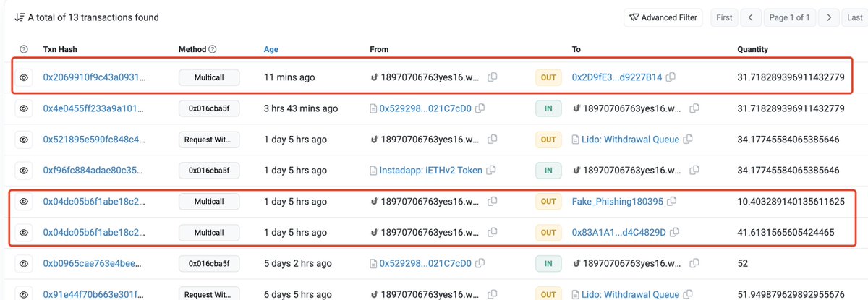Open the Fake_Phishing180395 address
The width and height of the screenshot is (868, 300).
618,201
